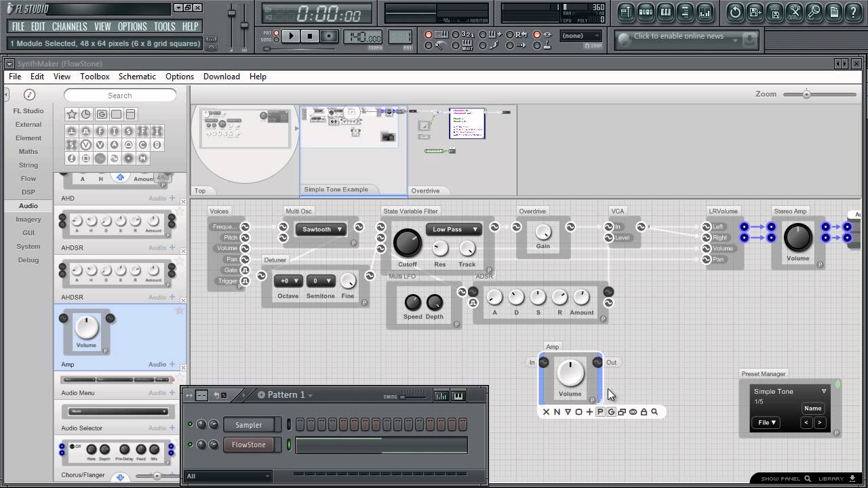
Task: Click the toolbox Search field
Action: click(x=120, y=96)
